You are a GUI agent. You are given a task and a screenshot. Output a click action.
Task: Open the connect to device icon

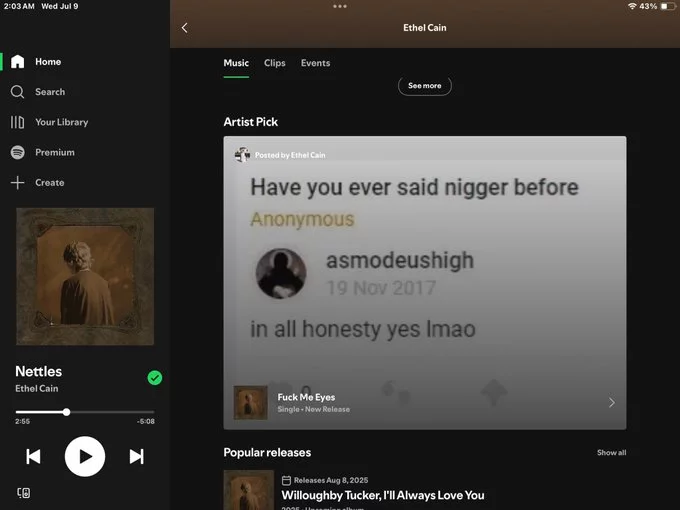point(24,493)
